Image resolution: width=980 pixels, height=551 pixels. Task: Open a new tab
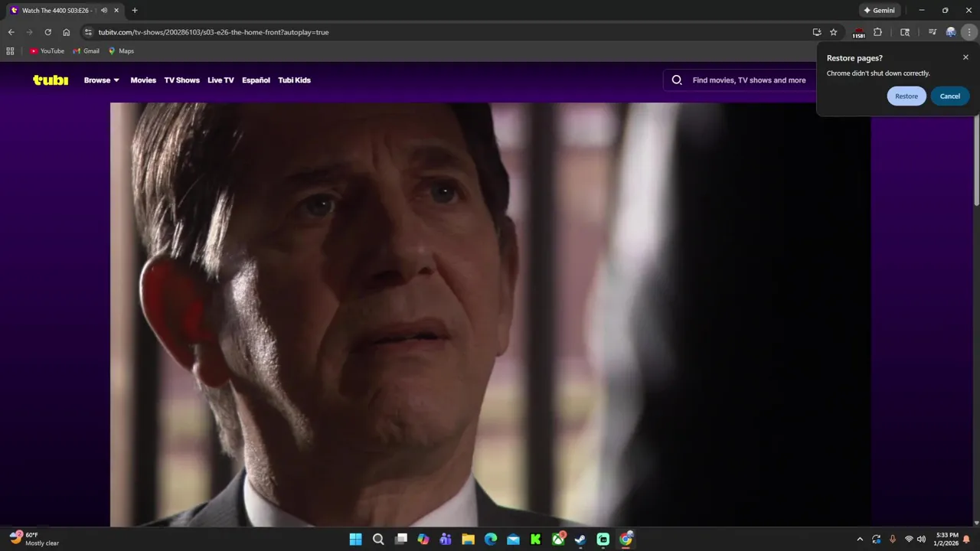point(135,10)
